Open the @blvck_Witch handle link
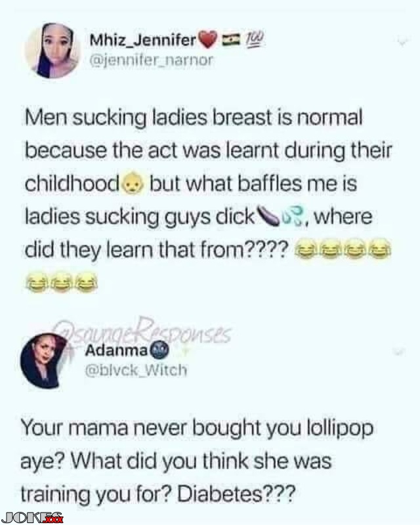The image size is (420, 525). (x=136, y=370)
